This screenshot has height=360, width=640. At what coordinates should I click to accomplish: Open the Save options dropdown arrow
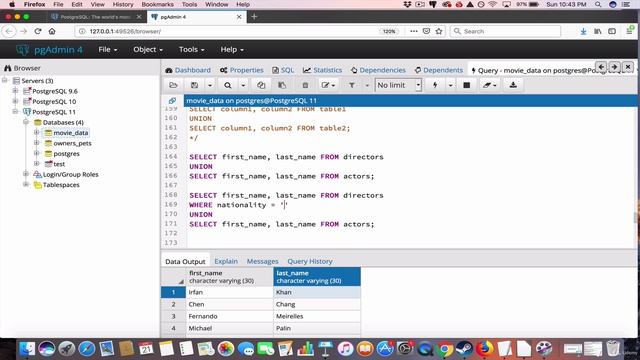(x=210, y=85)
